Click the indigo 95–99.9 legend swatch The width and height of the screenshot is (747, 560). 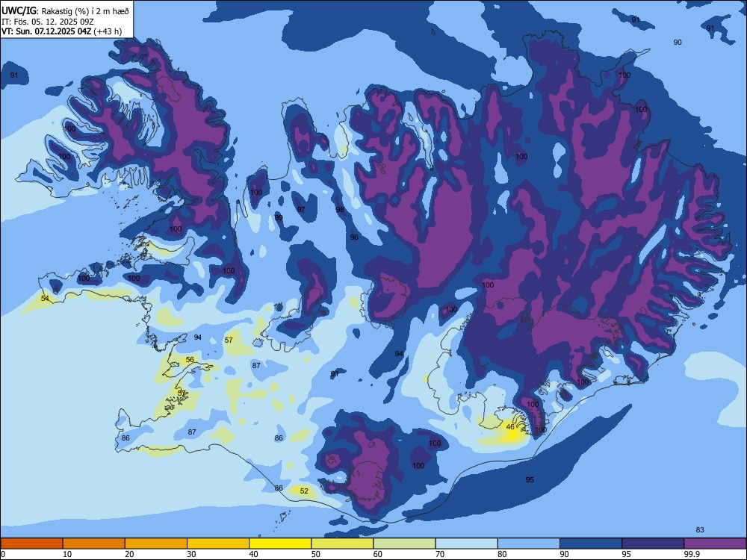pos(653,544)
